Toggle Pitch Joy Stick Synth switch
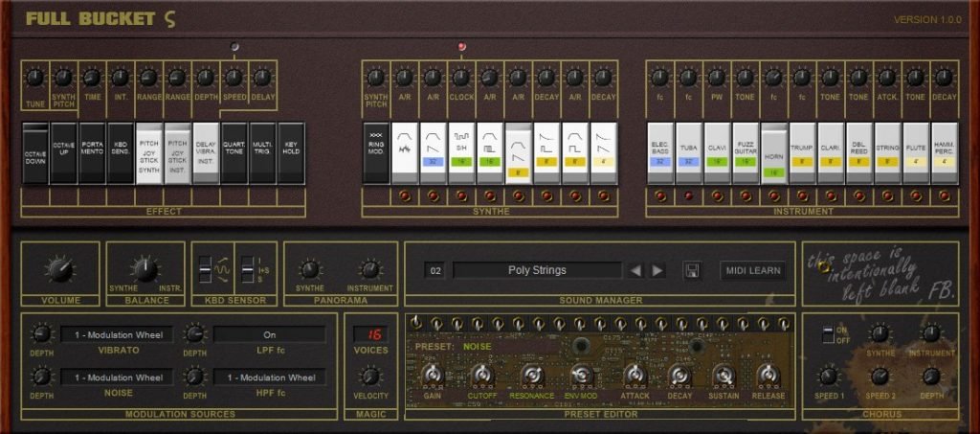This screenshot has height=434, width=980. pos(148,152)
